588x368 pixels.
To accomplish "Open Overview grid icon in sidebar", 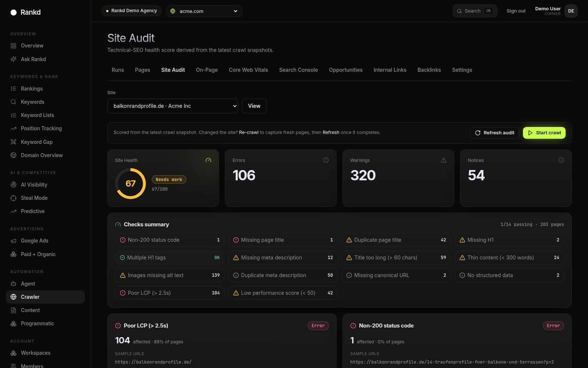I will click(x=14, y=46).
